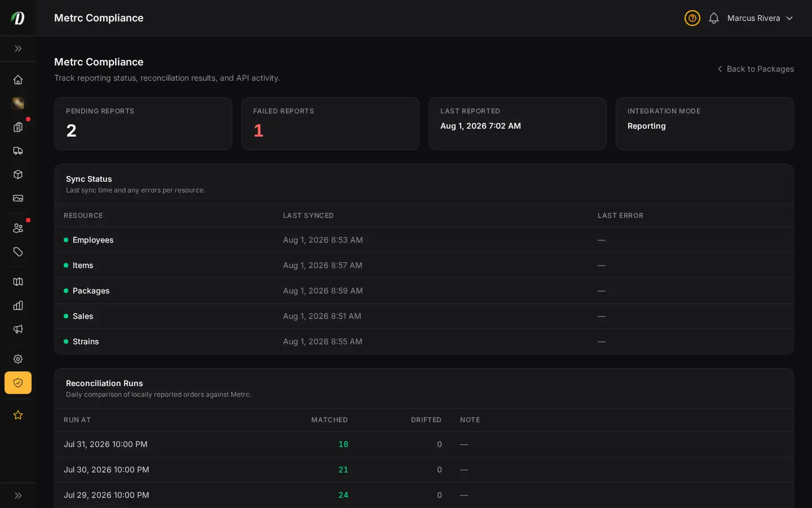Open the package box icon in sidebar
Viewport: 812px width, 508px height.
point(18,174)
